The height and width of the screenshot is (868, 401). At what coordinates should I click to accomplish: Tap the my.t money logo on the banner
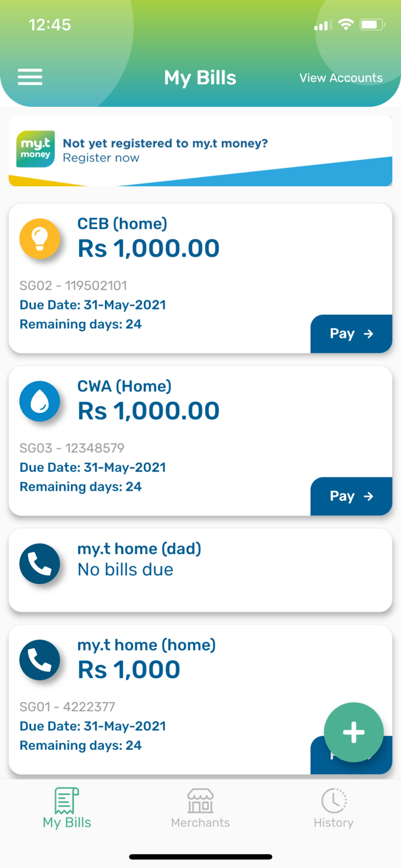(x=35, y=149)
